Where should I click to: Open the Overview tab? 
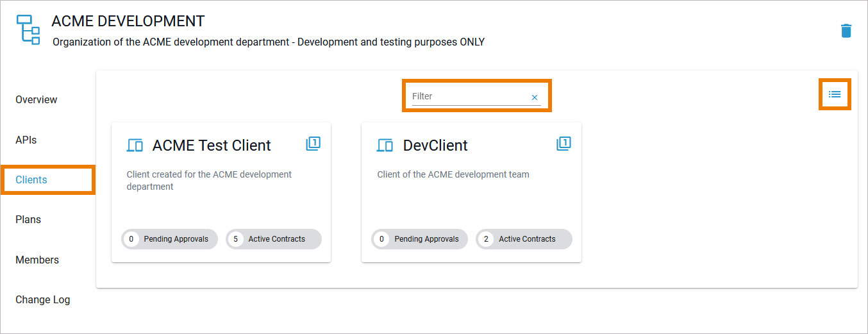coord(37,100)
